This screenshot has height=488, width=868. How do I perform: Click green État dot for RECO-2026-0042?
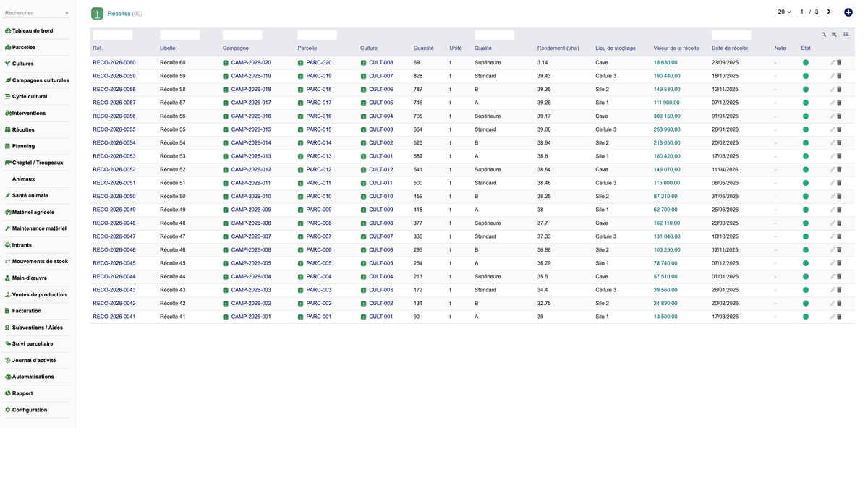pos(806,304)
